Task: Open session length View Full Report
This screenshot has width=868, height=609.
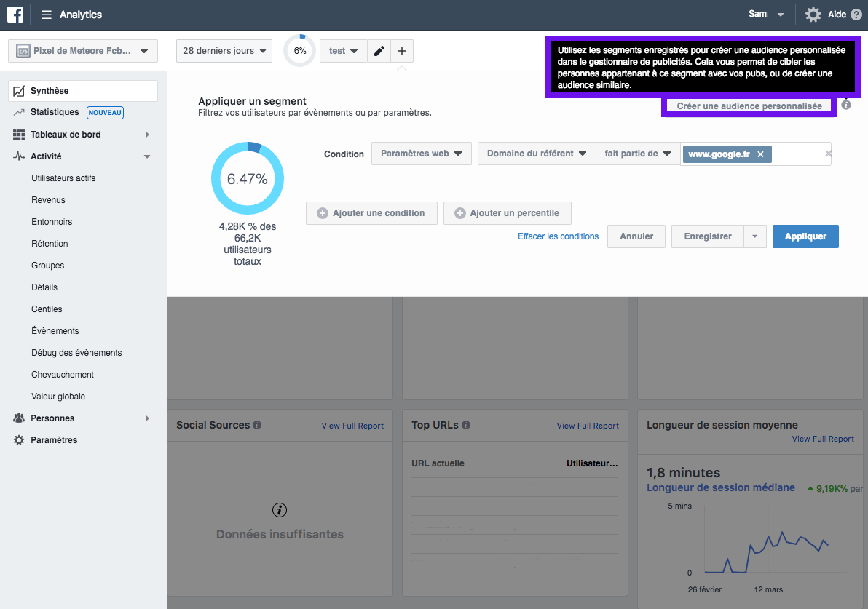Action: point(823,439)
